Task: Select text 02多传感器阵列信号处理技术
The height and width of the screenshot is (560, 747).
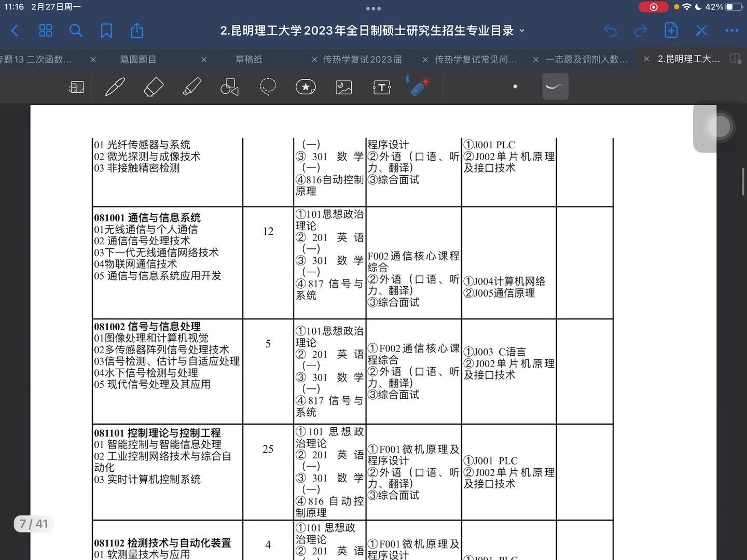Action: pos(161,350)
